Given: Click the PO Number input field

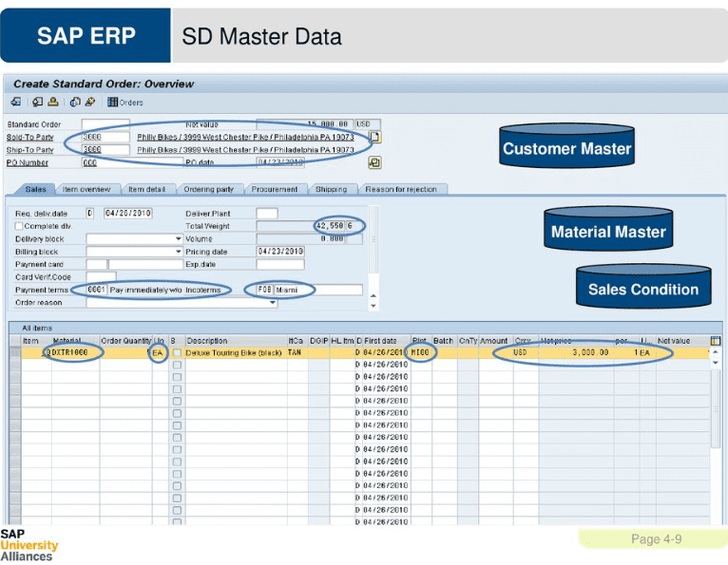Looking at the screenshot, I should point(133,162).
